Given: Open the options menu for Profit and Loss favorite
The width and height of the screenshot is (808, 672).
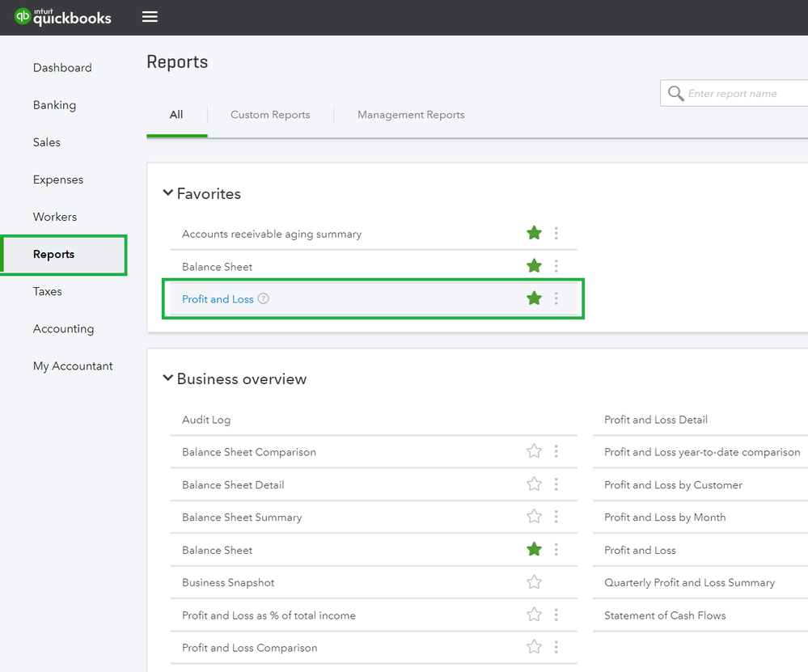Looking at the screenshot, I should click(x=556, y=298).
